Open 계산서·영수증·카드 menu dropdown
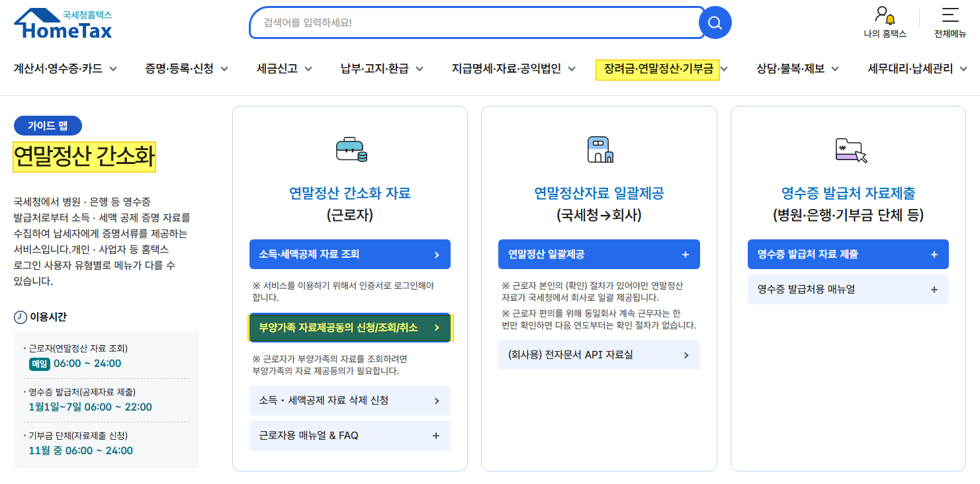The height and width of the screenshot is (484, 980). 66,68
